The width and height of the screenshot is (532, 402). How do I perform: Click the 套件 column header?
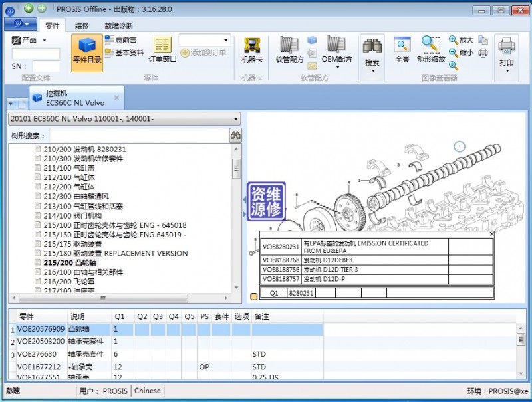(x=221, y=316)
